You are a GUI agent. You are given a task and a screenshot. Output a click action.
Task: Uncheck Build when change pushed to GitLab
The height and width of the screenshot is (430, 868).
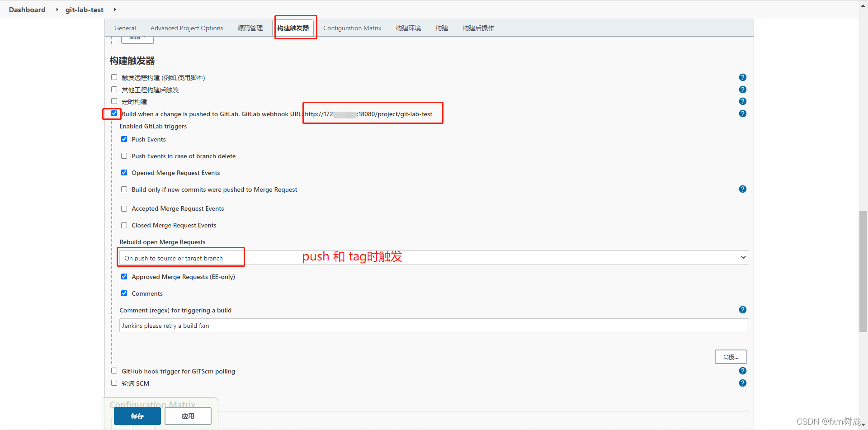coord(114,113)
